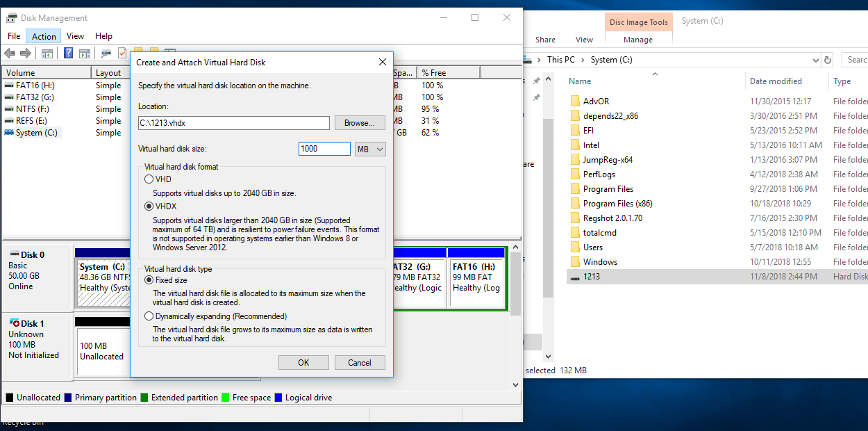The image size is (868, 431).
Task: Expand the Explorer address bar history dropdown
Action: pyautogui.click(x=816, y=60)
